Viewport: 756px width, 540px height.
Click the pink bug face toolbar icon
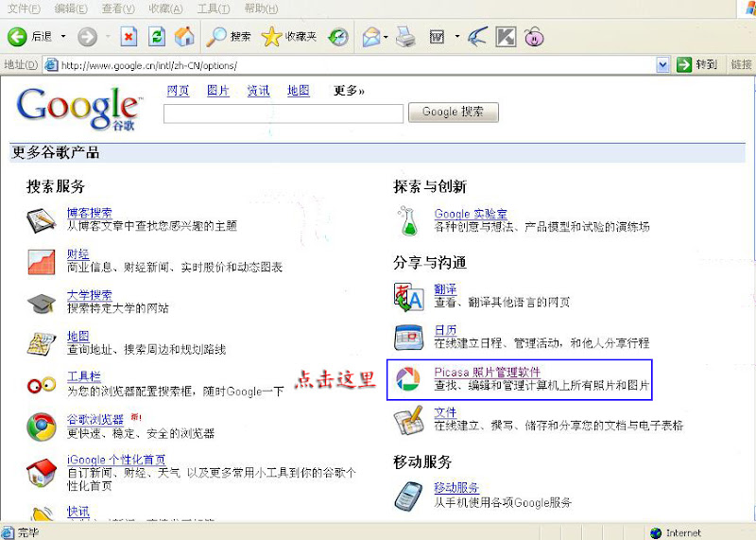pyautogui.click(x=534, y=37)
